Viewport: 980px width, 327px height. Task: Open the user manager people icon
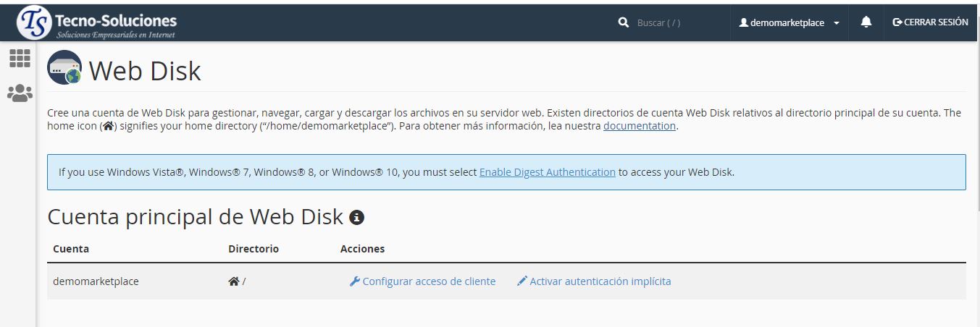point(20,93)
